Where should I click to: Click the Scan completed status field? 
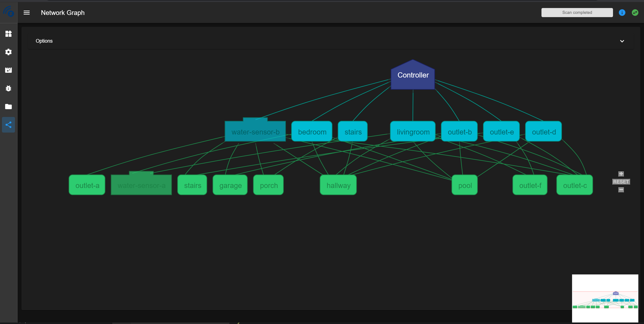[x=577, y=13]
